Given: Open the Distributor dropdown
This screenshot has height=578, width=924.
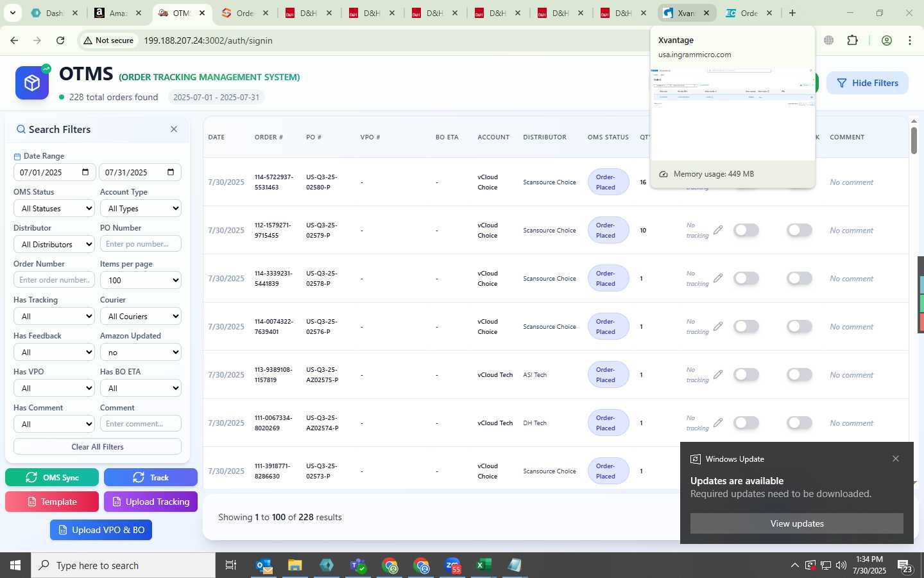Looking at the screenshot, I should 54,244.
